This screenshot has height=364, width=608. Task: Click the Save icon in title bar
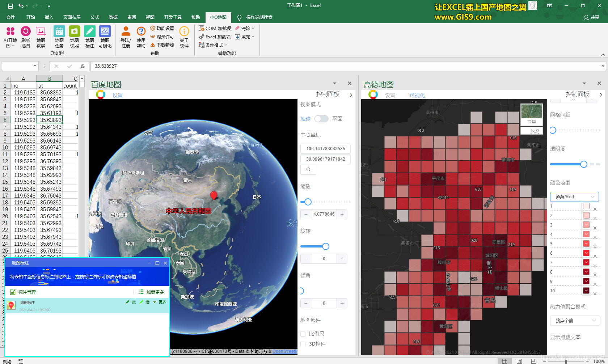10,6
